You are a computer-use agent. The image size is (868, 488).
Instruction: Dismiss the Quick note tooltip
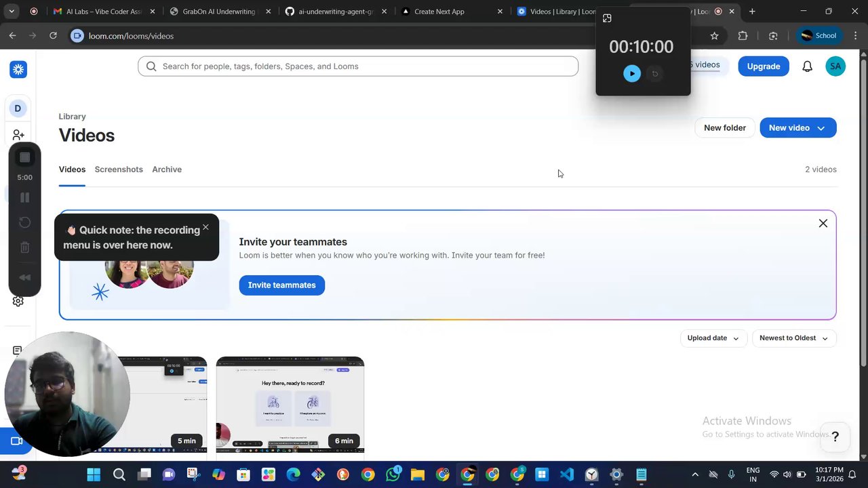tap(205, 227)
